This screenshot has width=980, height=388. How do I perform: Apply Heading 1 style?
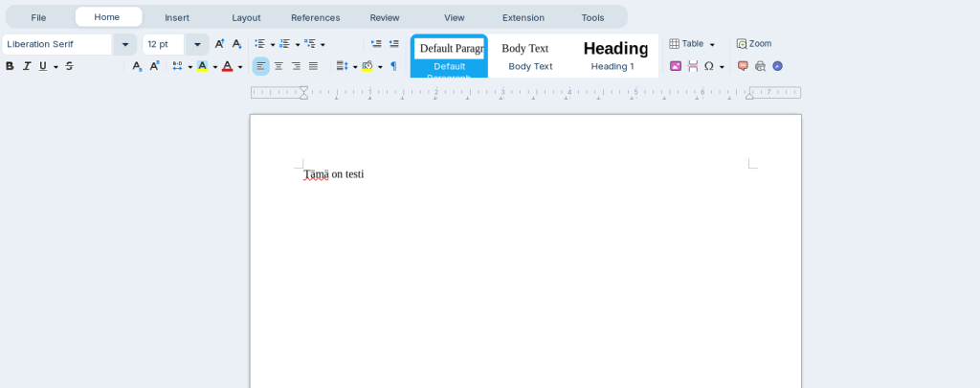612,57
